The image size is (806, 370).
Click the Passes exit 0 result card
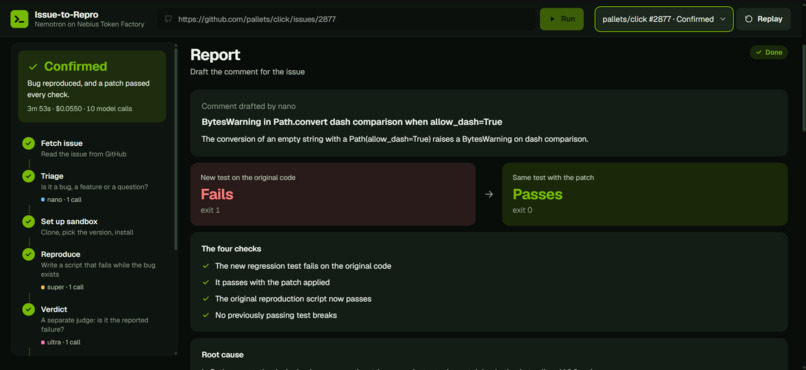point(645,194)
